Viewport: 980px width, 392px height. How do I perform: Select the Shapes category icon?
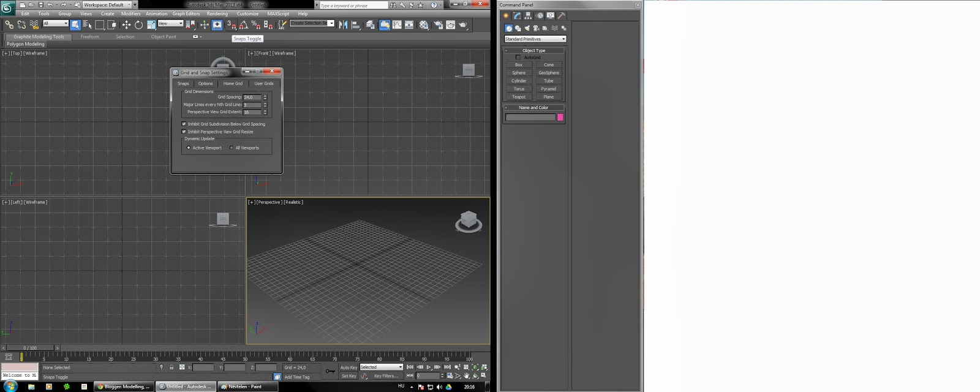(518, 28)
